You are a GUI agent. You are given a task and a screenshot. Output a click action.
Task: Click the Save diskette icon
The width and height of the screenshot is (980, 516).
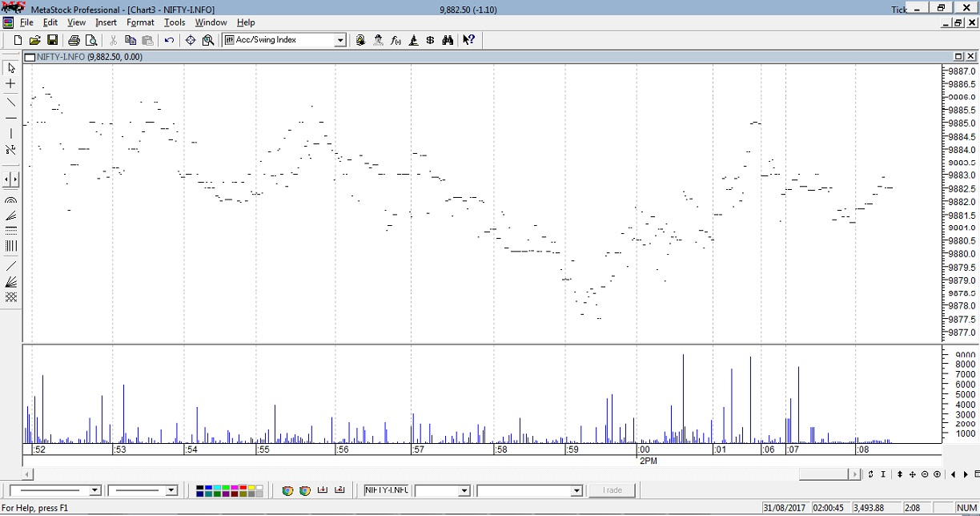[x=52, y=40]
